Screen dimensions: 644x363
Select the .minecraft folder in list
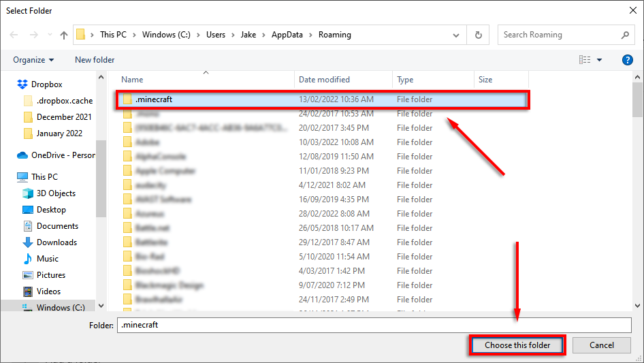pos(154,99)
